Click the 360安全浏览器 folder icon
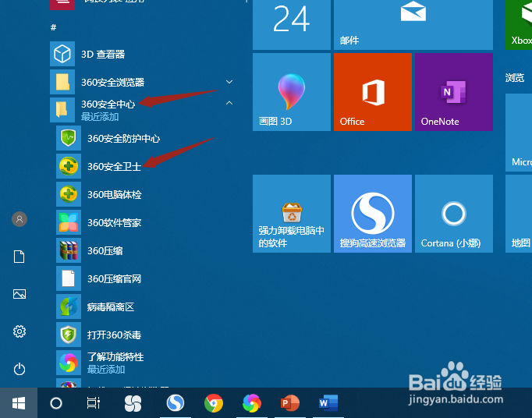The image size is (532, 418). pos(62,82)
